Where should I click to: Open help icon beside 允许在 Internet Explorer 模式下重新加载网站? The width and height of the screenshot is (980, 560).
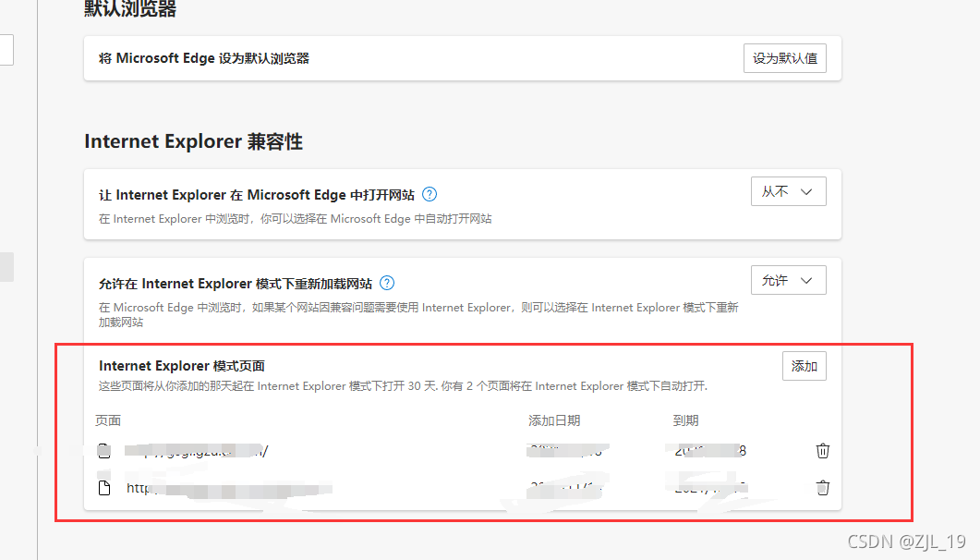tap(387, 283)
